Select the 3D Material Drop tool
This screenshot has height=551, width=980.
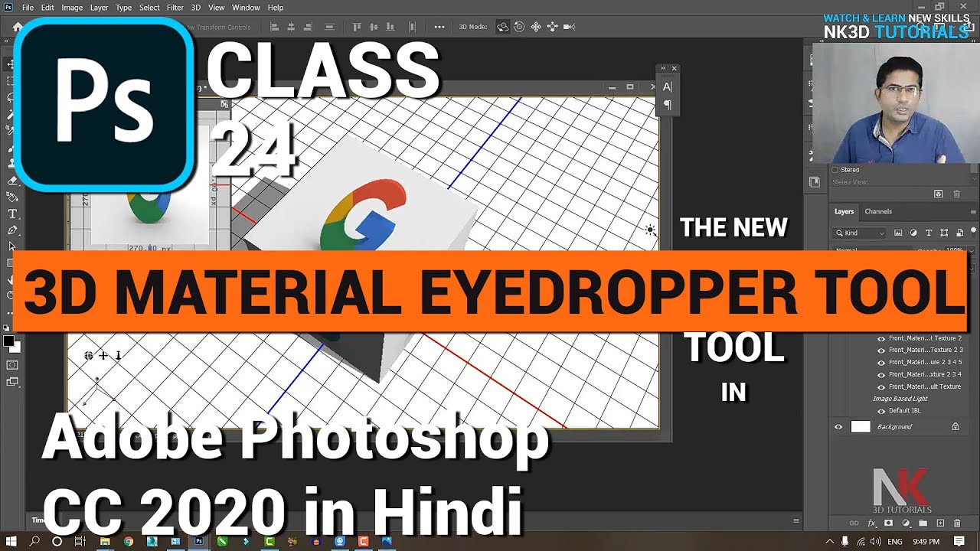12,197
